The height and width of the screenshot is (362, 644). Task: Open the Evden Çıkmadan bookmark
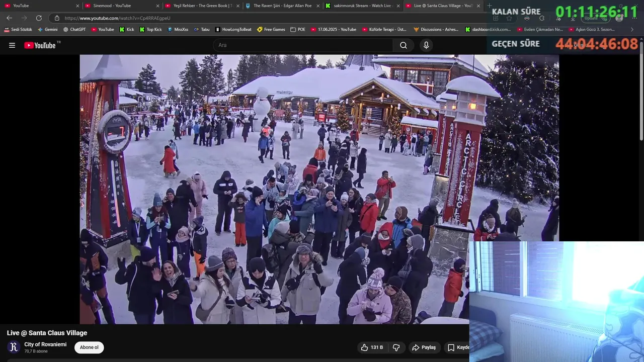(539, 30)
